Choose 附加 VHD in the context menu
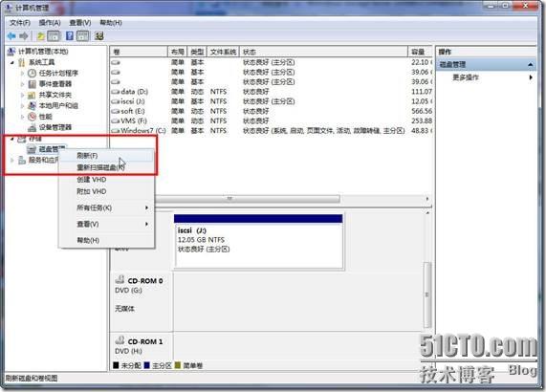This screenshot has height=392, width=546. coord(107,191)
